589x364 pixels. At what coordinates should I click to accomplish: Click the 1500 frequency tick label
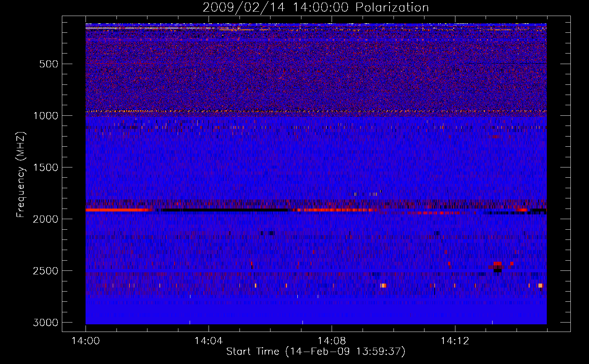click(46, 167)
